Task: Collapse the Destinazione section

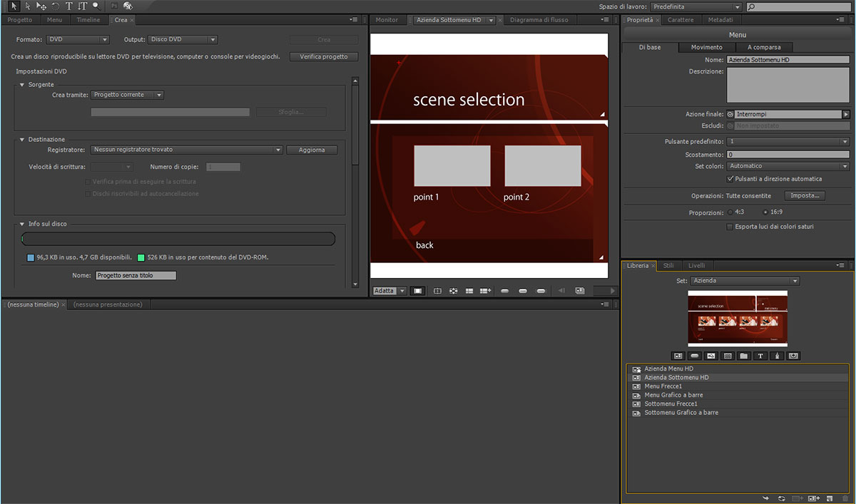Action: [x=22, y=140]
